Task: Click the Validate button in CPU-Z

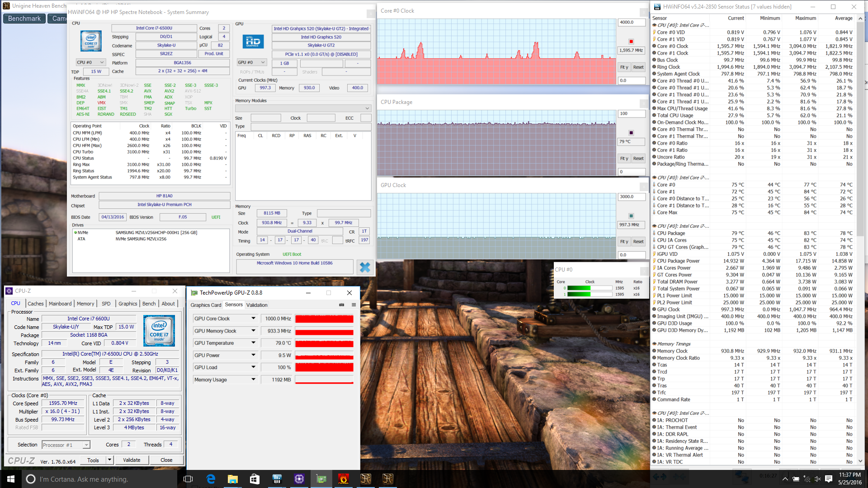Action: (x=132, y=460)
